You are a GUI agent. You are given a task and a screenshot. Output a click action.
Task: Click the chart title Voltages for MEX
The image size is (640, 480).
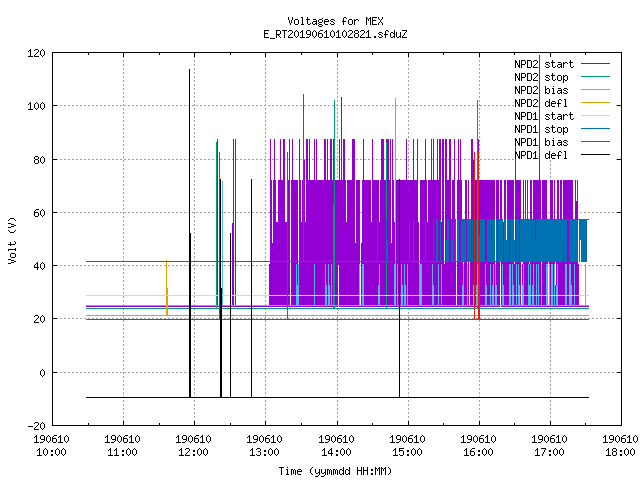(336, 21)
